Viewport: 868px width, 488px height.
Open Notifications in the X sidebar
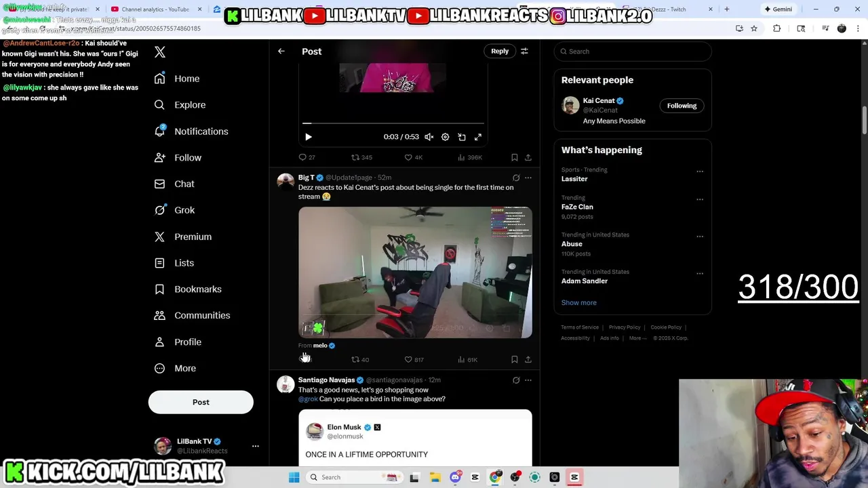click(191, 131)
